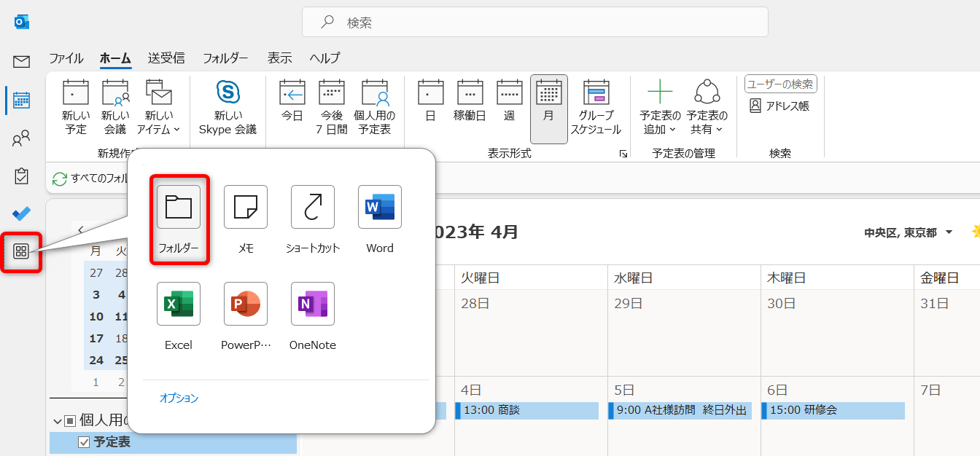Click the 検索 search box
This screenshot has width=980, height=456.
click(534, 23)
